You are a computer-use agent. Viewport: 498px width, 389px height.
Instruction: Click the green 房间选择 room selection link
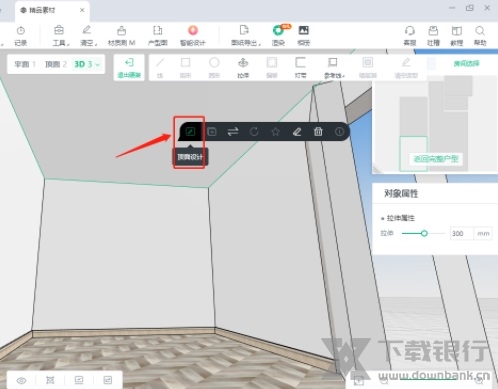pyautogui.click(x=466, y=63)
